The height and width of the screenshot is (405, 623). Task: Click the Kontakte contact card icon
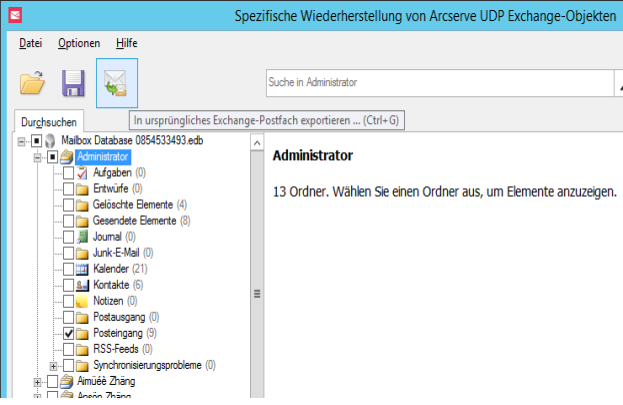(82, 285)
